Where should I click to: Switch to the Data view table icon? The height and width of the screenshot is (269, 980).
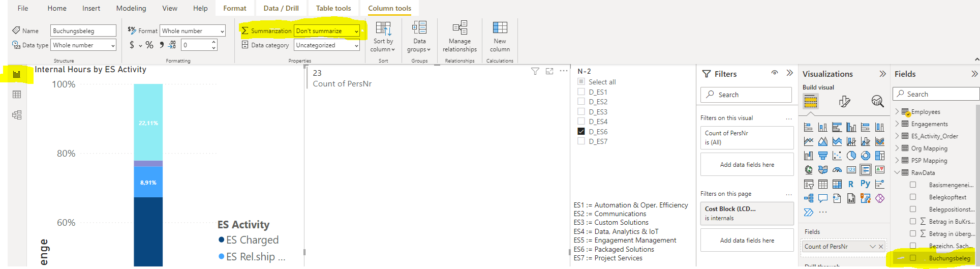[17, 95]
